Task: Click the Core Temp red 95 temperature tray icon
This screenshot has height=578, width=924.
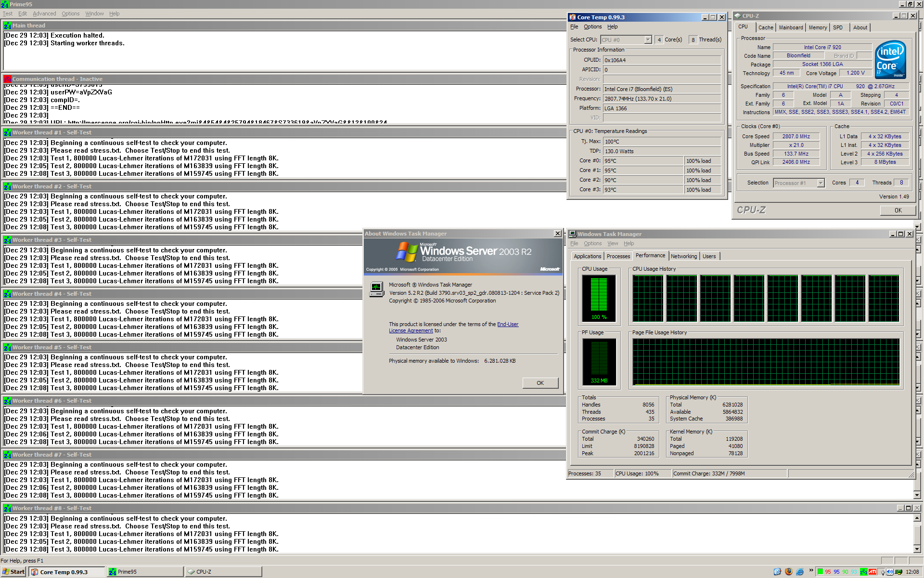Action: 828,572
